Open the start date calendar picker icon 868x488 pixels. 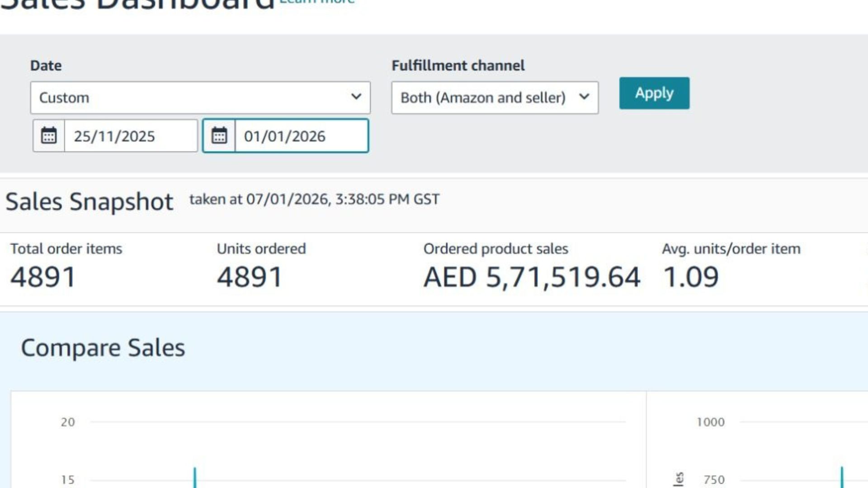click(49, 136)
